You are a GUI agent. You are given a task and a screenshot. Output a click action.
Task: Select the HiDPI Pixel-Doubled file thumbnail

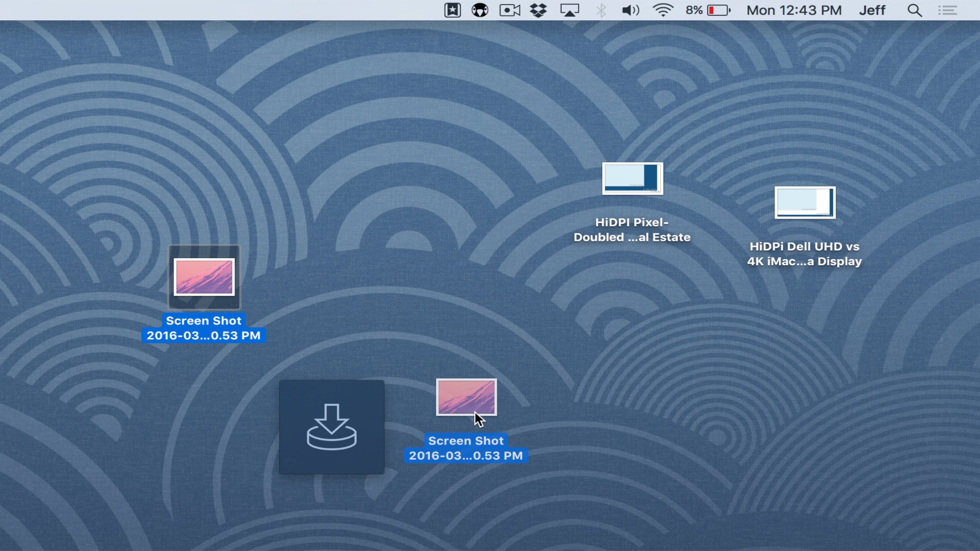pos(632,178)
